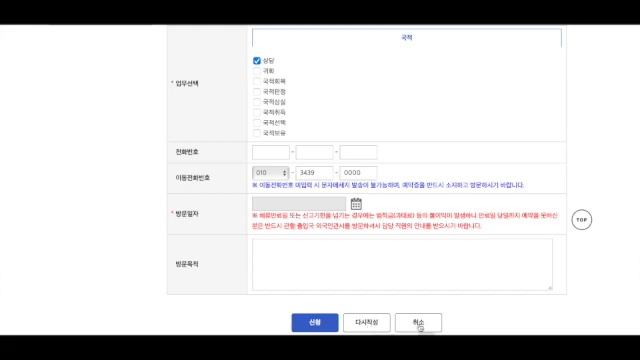Focus the first 전화번호 input box
The width and height of the screenshot is (640, 360).
(271, 152)
